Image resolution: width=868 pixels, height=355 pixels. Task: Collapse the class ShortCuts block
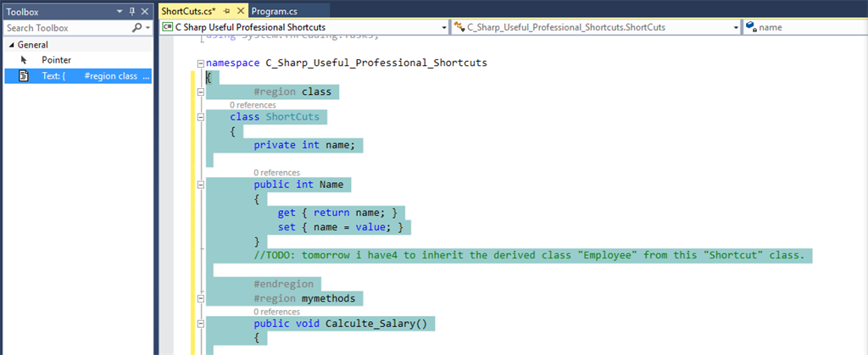200,118
